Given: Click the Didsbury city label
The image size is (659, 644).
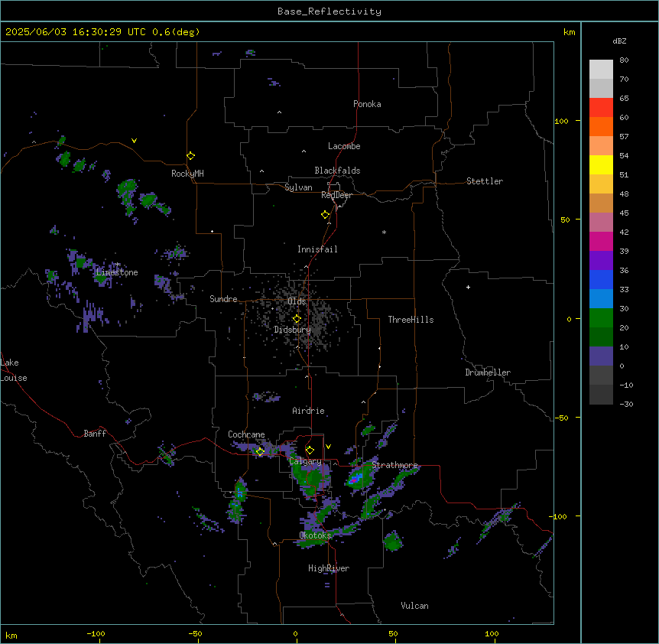Looking at the screenshot, I should (293, 330).
